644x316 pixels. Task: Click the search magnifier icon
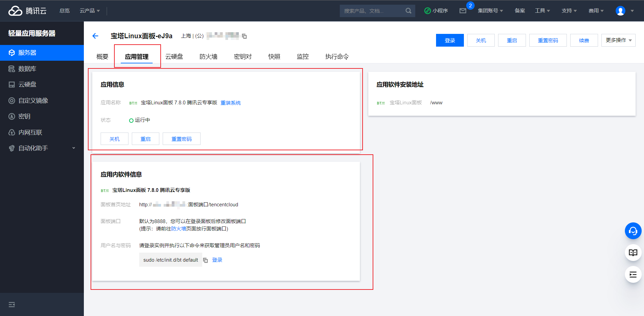408,11
